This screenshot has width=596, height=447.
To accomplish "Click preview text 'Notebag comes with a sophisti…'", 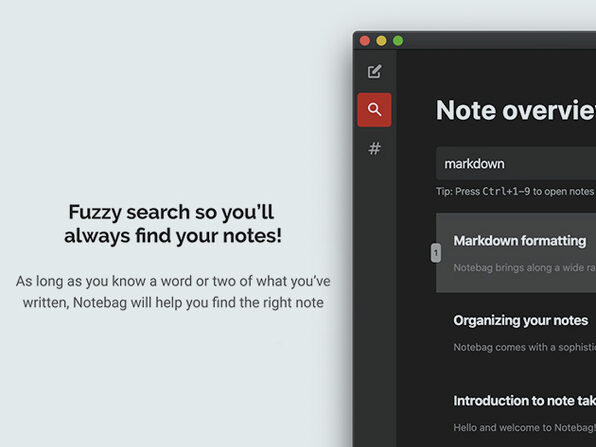I will pyautogui.click(x=525, y=347).
